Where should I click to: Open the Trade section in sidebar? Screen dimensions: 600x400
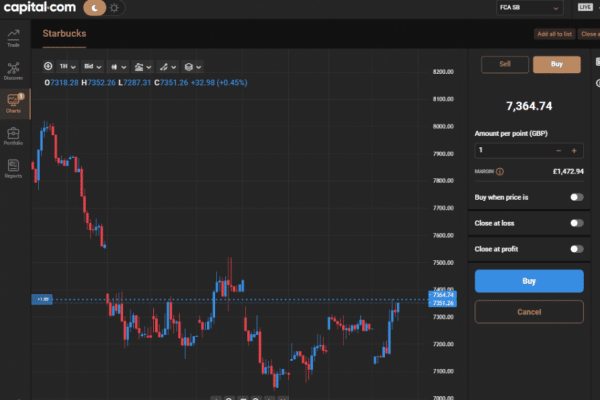click(x=13, y=38)
